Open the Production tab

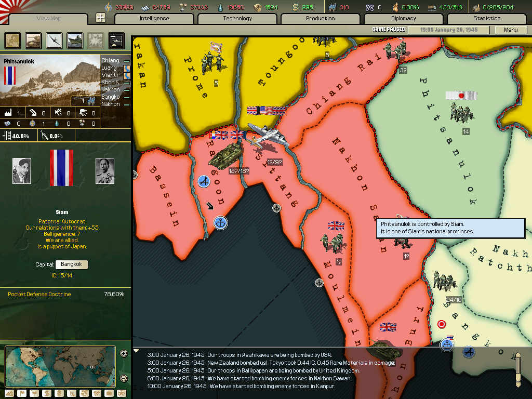point(320,18)
